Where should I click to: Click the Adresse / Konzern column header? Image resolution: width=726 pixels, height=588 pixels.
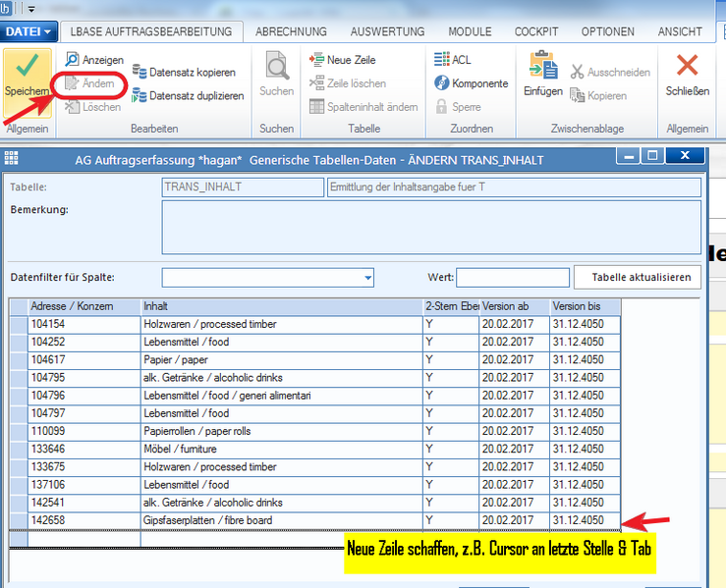(x=84, y=306)
